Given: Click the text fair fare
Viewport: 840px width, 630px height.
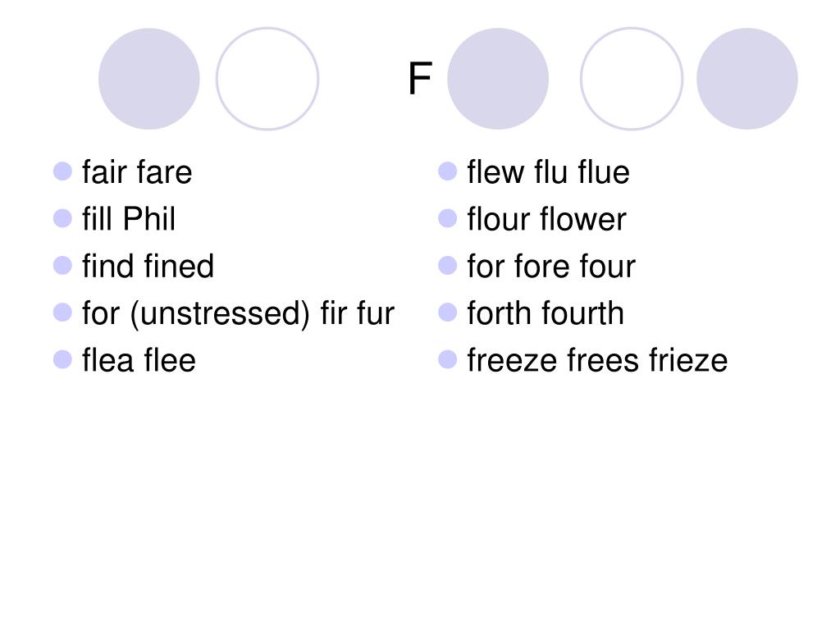Looking at the screenshot, I should [x=137, y=172].
